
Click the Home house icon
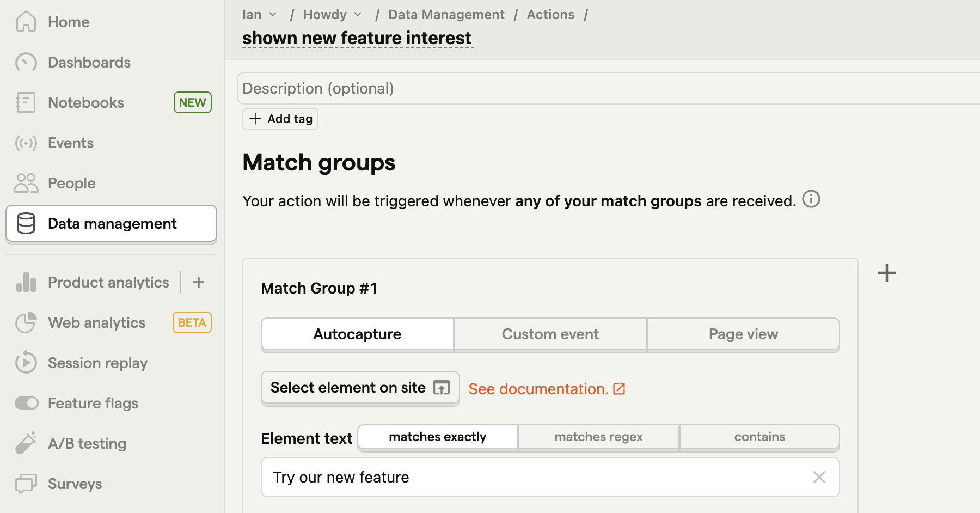point(26,22)
